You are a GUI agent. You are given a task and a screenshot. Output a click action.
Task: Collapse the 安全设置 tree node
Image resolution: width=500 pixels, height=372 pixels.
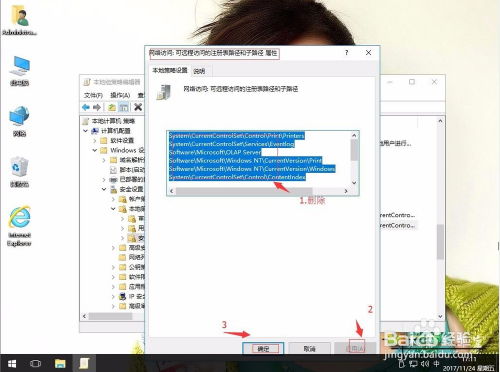[104, 189]
